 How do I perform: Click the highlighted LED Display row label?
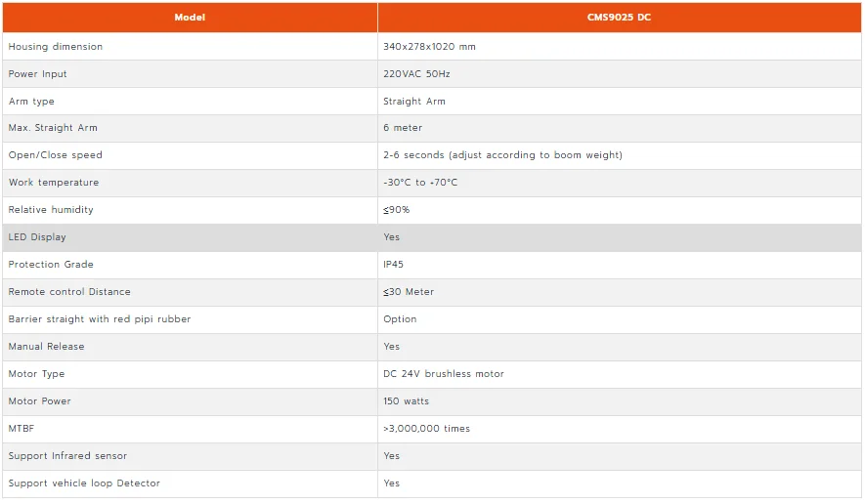pyautogui.click(x=37, y=237)
